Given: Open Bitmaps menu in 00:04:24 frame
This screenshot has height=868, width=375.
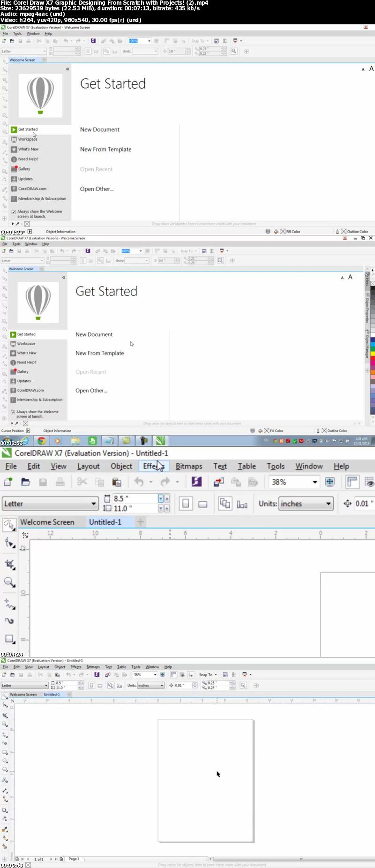Looking at the screenshot, I should [x=189, y=466].
